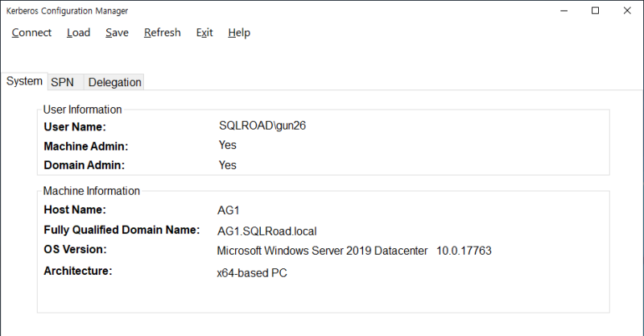Switch to the SPN tab
Screen dimensions: 644x336
click(x=62, y=82)
